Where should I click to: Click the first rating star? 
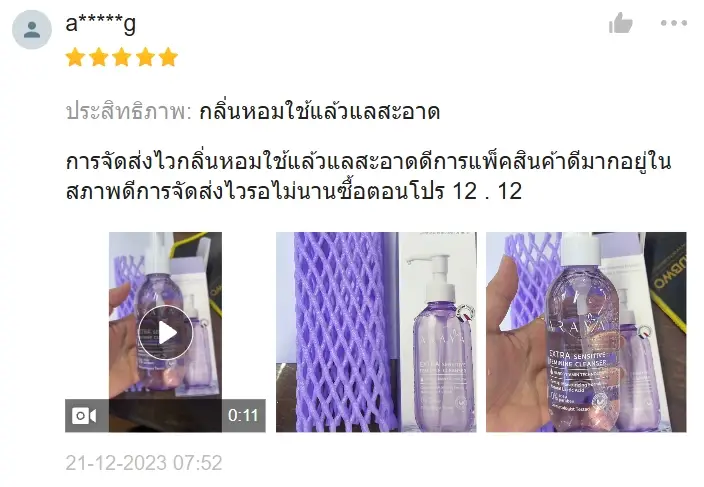pyautogui.click(x=75, y=57)
